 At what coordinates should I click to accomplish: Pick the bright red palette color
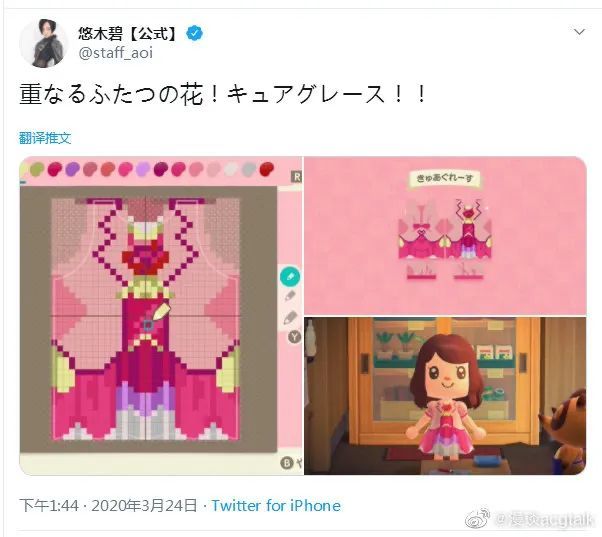(x=266, y=169)
